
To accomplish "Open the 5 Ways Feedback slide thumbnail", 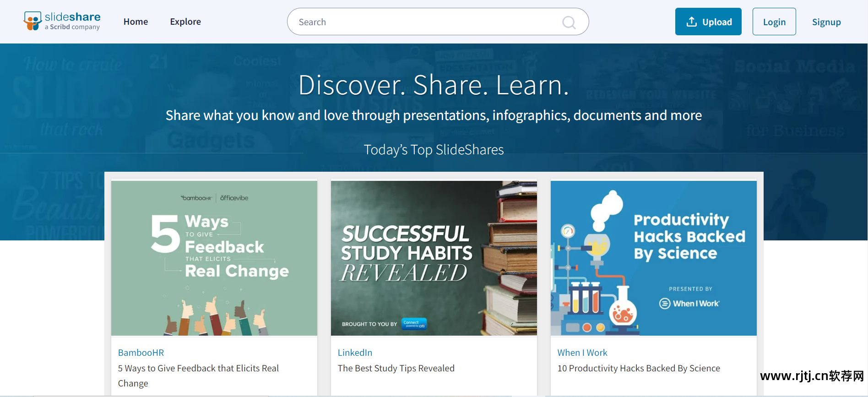I will point(214,258).
